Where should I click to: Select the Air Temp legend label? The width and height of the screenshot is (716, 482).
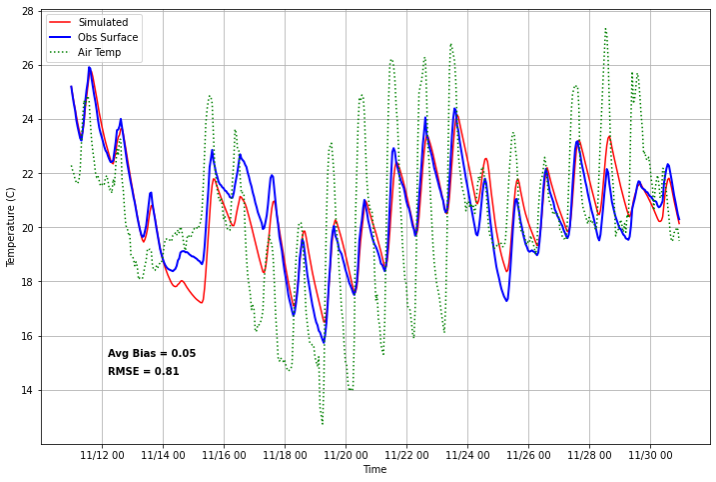pyautogui.click(x=101, y=52)
